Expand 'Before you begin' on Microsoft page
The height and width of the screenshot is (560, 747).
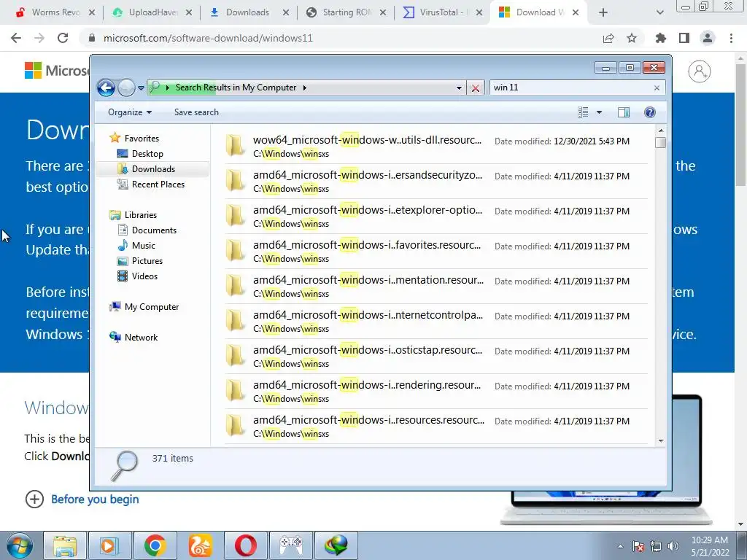pyautogui.click(x=82, y=499)
